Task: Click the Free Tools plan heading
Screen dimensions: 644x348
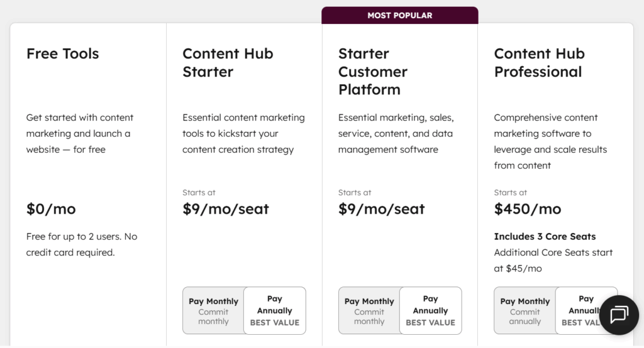Action: [x=63, y=54]
